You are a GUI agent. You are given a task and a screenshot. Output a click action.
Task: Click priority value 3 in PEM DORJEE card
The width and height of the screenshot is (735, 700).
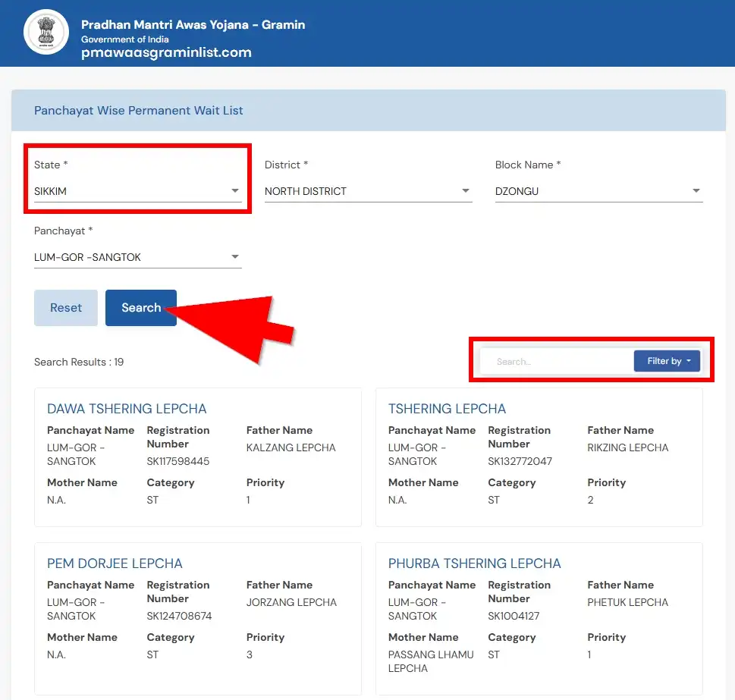click(x=250, y=655)
